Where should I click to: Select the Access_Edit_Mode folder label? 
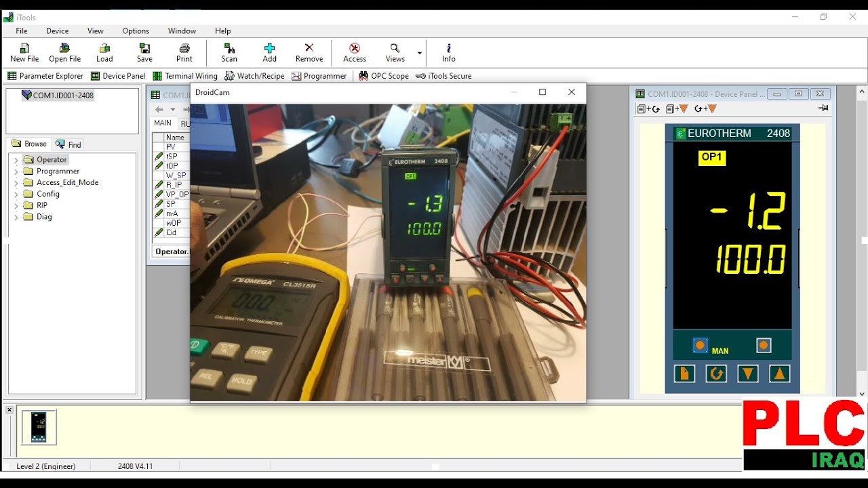coord(67,182)
